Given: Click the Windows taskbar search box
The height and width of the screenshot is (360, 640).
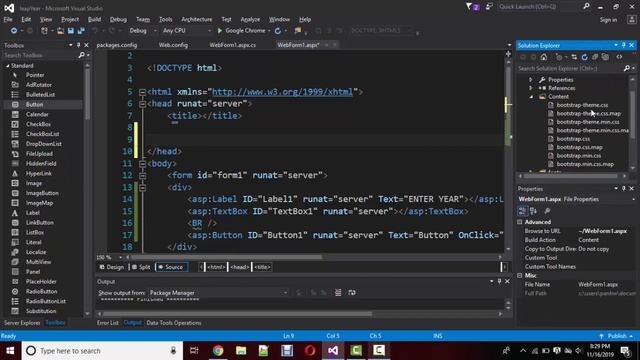Looking at the screenshot, I should (x=102, y=351).
